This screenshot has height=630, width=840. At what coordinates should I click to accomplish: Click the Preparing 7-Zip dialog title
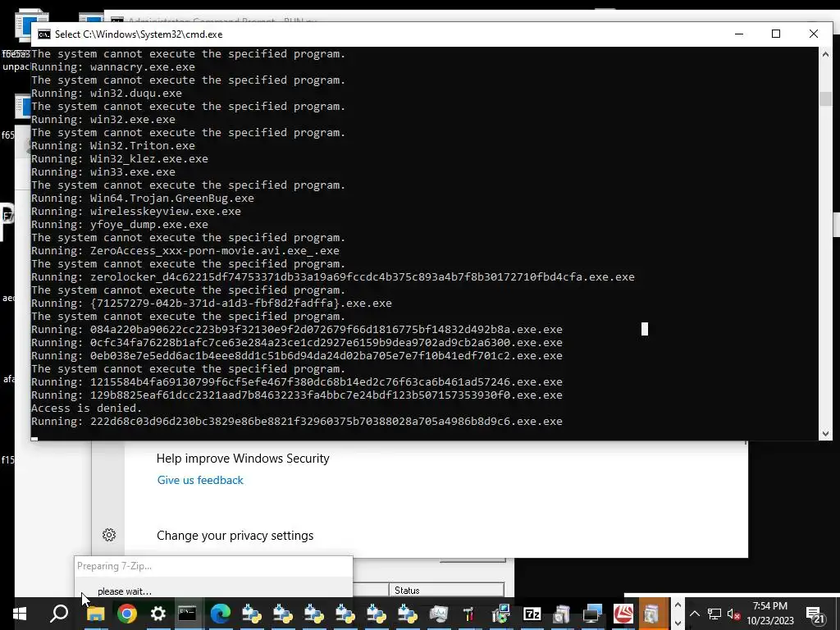pos(114,566)
